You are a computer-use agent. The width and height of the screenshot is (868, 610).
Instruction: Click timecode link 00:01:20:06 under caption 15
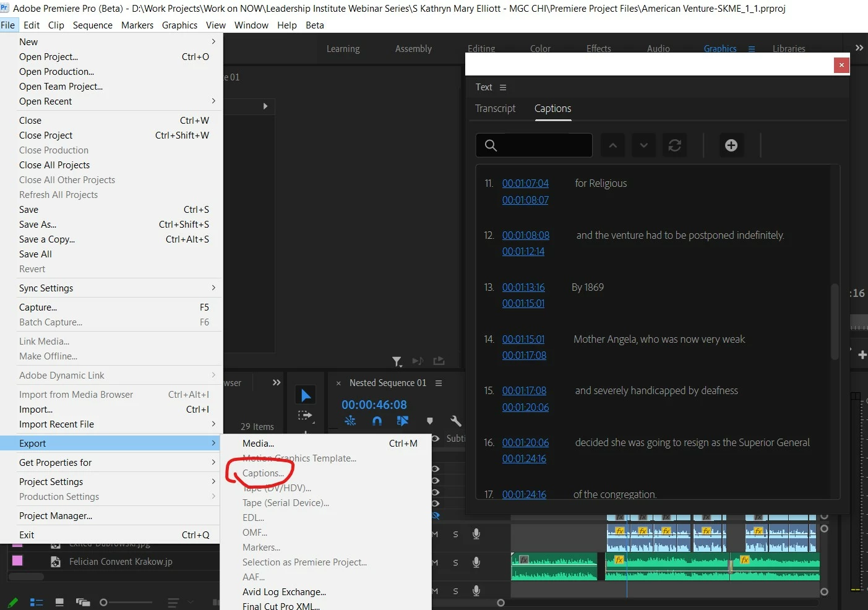coord(525,407)
